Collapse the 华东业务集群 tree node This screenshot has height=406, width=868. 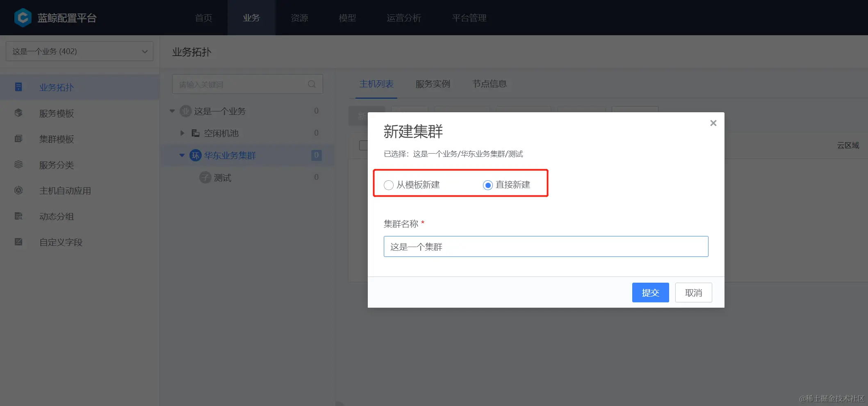point(182,155)
